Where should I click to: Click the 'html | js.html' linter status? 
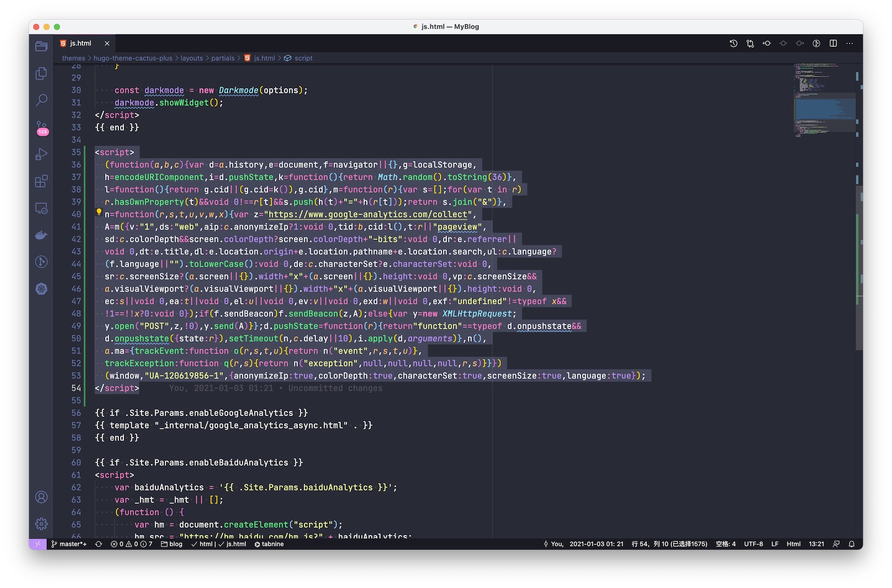219,544
